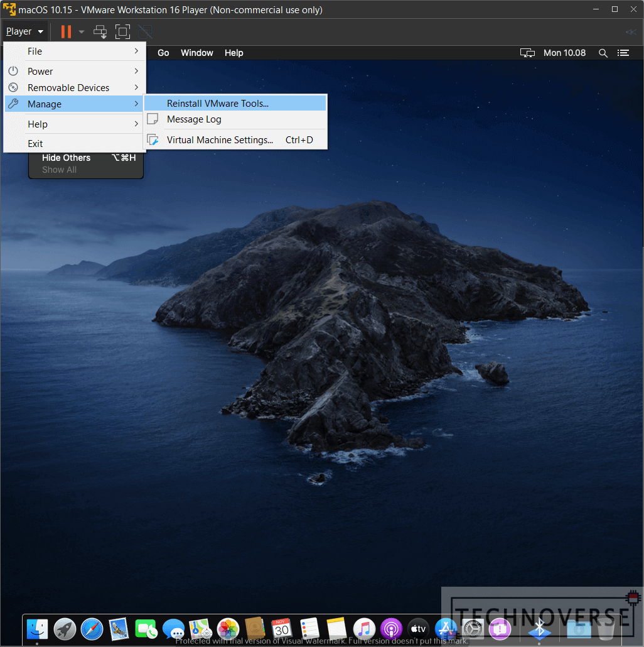Expand the File submenu
The height and width of the screenshot is (647, 644).
(x=75, y=51)
